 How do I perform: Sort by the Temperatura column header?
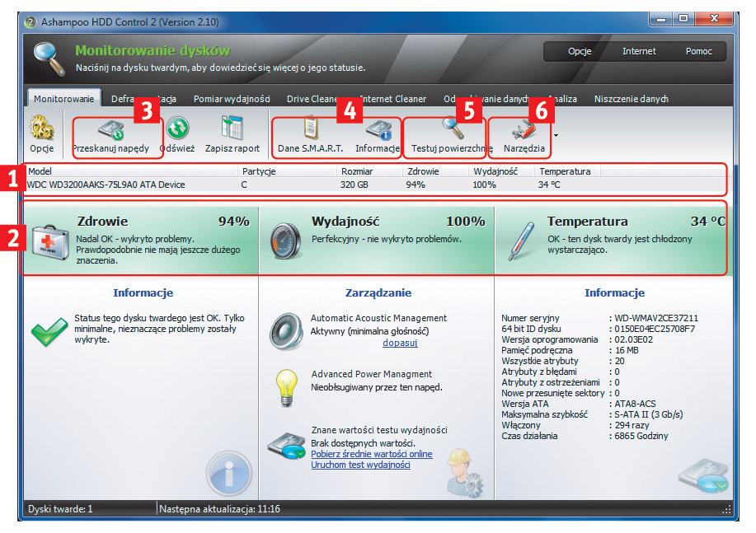565,171
